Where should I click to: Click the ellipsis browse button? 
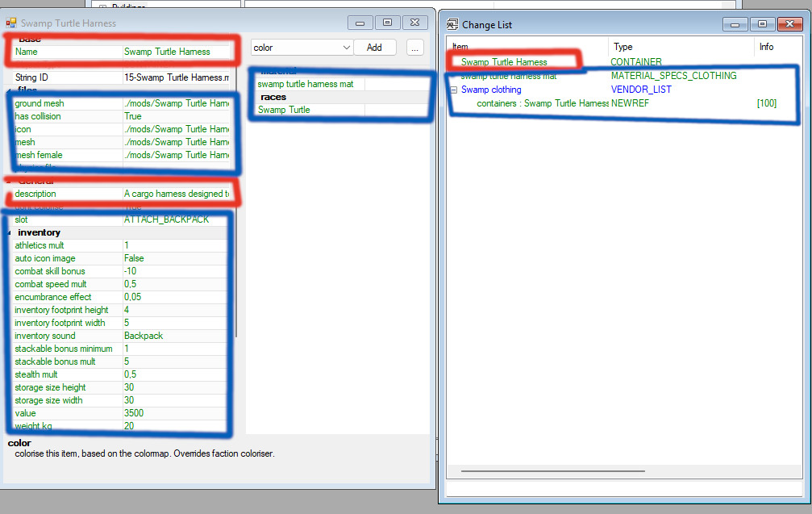(414, 48)
